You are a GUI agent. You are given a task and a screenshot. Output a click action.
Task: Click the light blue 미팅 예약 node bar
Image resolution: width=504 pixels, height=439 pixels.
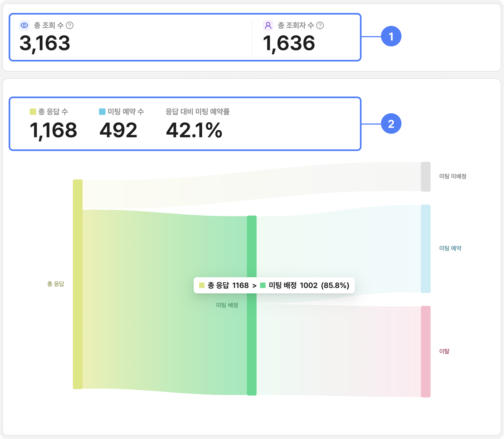point(426,249)
